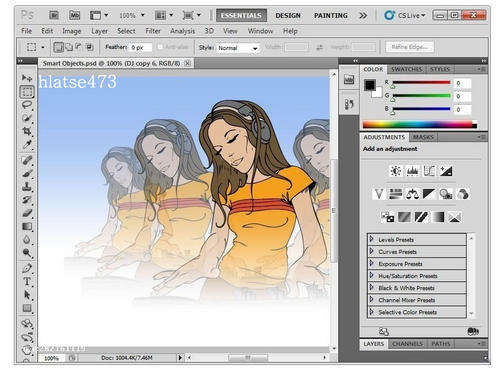
Task: Open the Style dropdown set to Normal
Action: tap(238, 48)
